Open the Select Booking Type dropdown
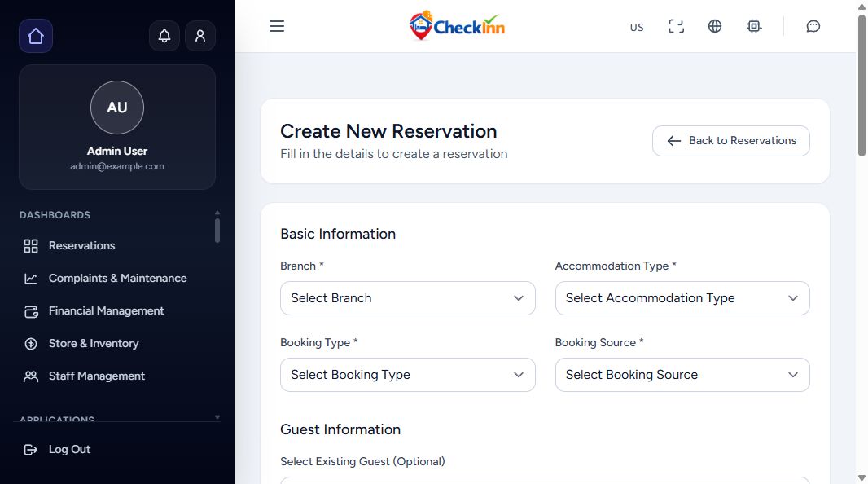 point(407,375)
